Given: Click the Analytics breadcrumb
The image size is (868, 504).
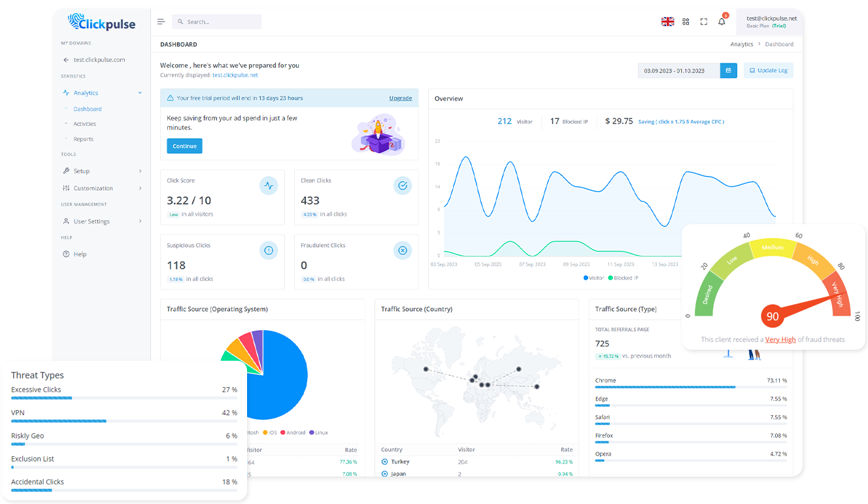Looking at the screenshot, I should pos(742,44).
